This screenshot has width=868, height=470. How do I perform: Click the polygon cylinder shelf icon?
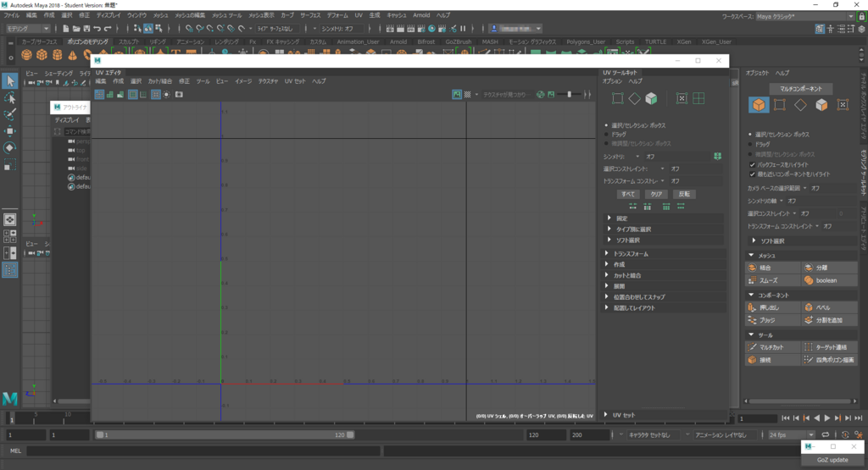[58, 54]
